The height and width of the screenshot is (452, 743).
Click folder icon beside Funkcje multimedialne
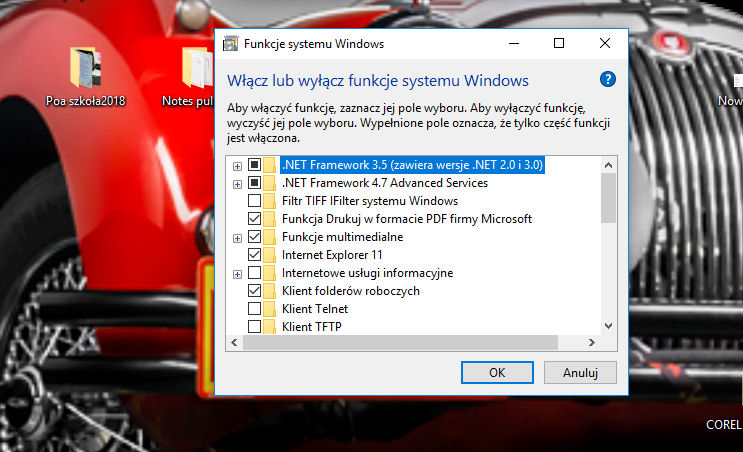click(270, 237)
